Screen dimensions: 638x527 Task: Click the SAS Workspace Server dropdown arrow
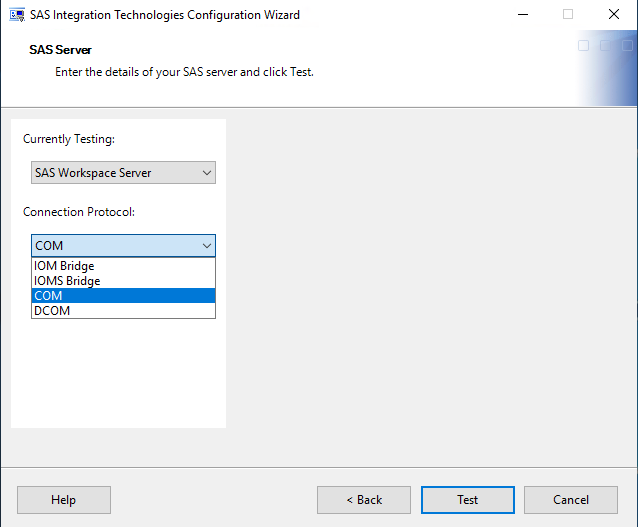click(x=207, y=173)
